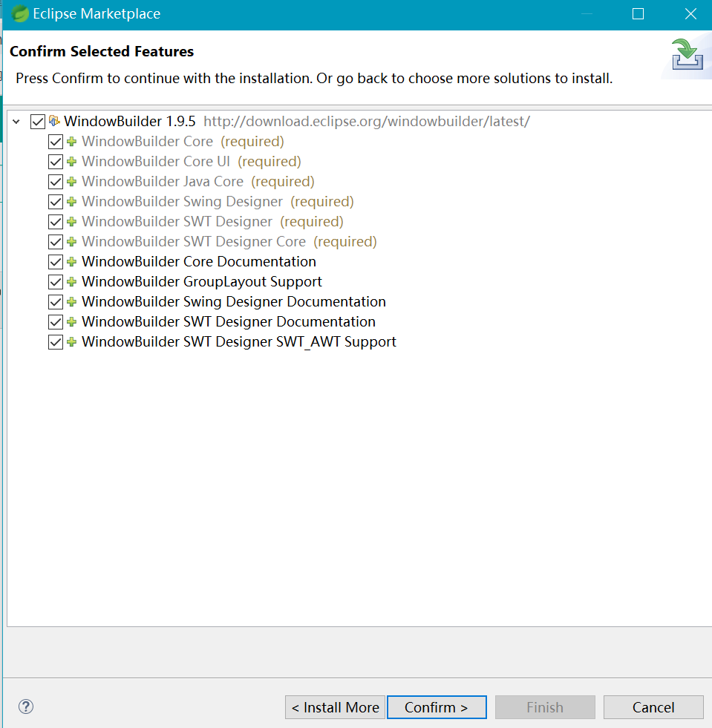The image size is (712, 728).
Task: Select the windowbuilder download URL text
Action: (x=367, y=121)
